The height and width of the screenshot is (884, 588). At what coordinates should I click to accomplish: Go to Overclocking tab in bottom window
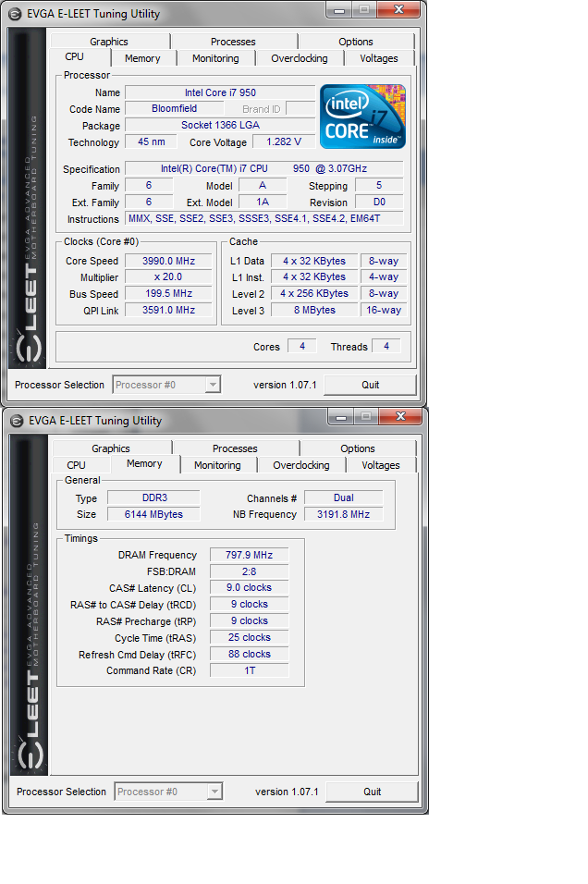tap(301, 465)
